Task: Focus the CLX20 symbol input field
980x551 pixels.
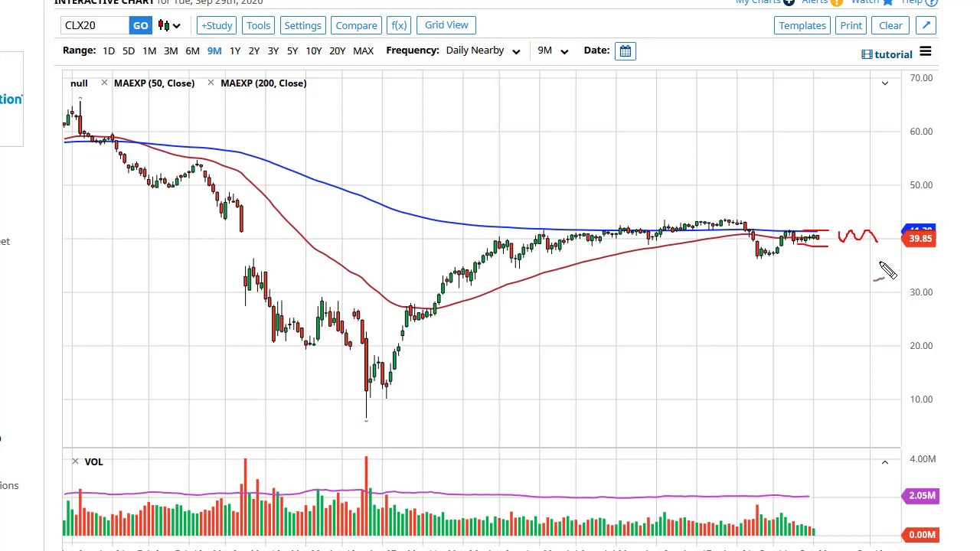Action: pyautogui.click(x=96, y=25)
